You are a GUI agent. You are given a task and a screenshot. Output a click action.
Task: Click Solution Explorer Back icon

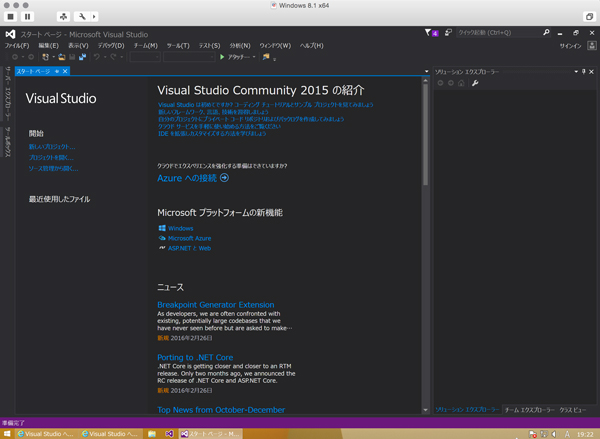point(440,83)
